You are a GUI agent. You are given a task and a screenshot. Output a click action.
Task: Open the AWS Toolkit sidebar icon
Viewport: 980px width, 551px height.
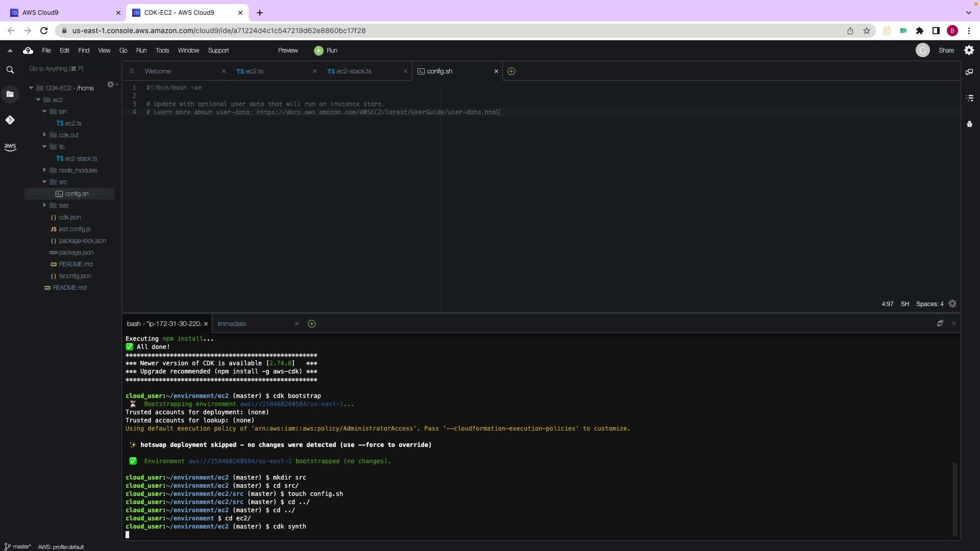[10, 147]
